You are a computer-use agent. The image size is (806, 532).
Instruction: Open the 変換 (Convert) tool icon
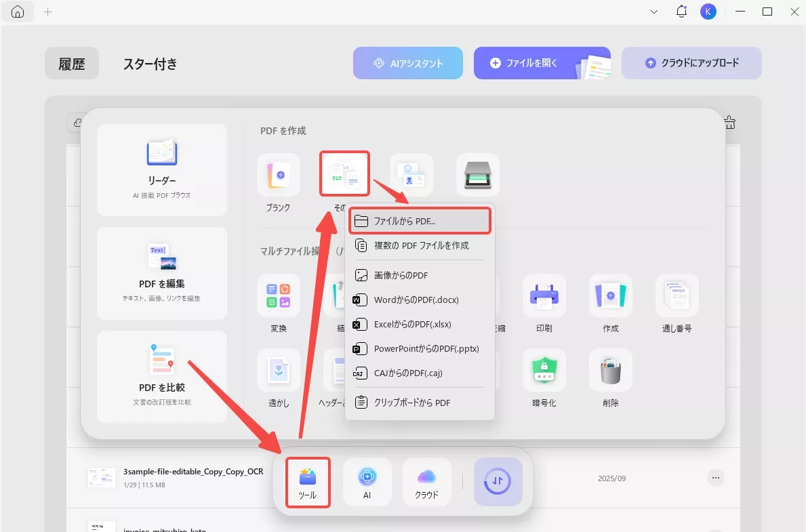coord(279,296)
